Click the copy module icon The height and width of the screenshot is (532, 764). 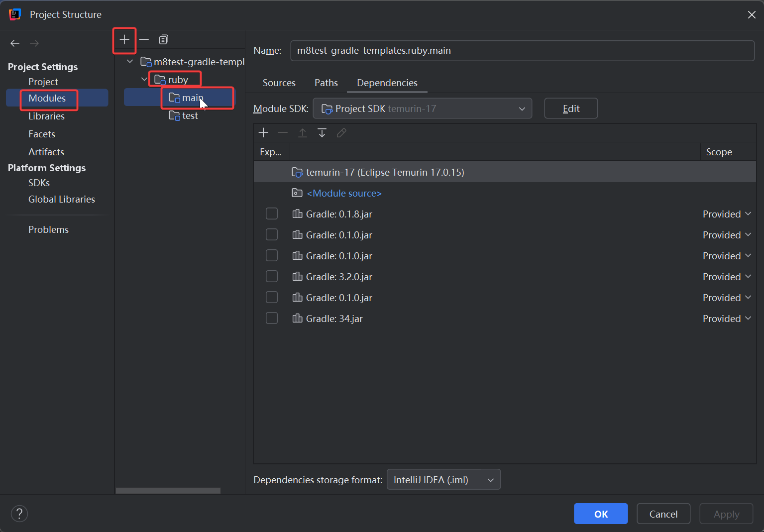pyautogui.click(x=163, y=40)
